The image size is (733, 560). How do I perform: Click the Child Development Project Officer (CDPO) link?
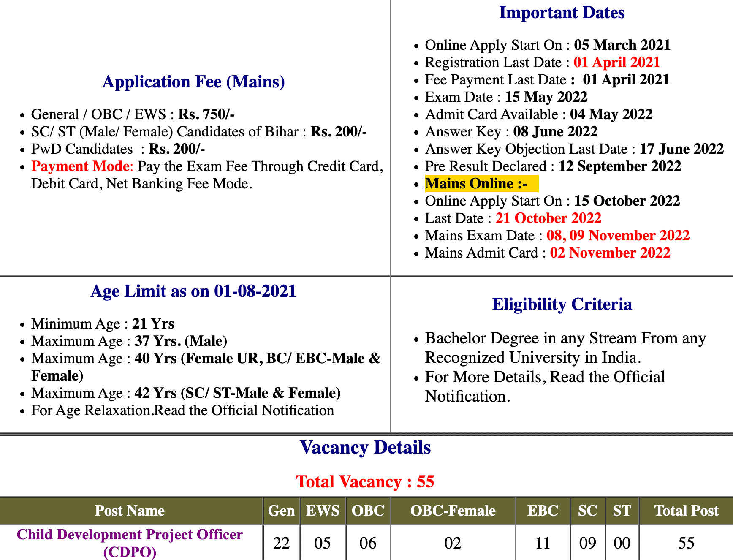[x=130, y=543]
